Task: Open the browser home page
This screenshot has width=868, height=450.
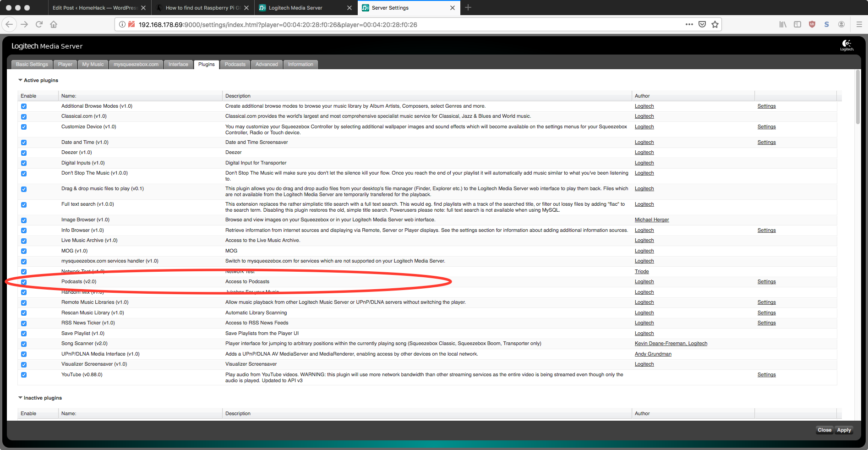Action: 54,24
